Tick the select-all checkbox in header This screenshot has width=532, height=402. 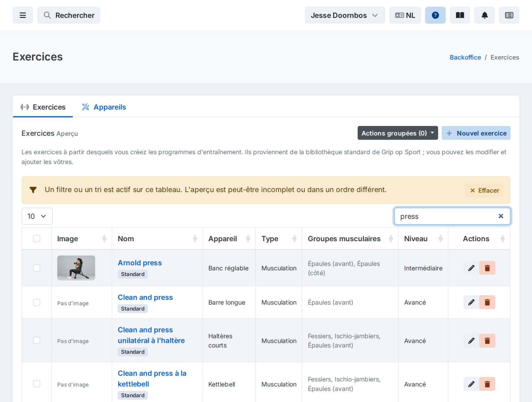(x=37, y=239)
